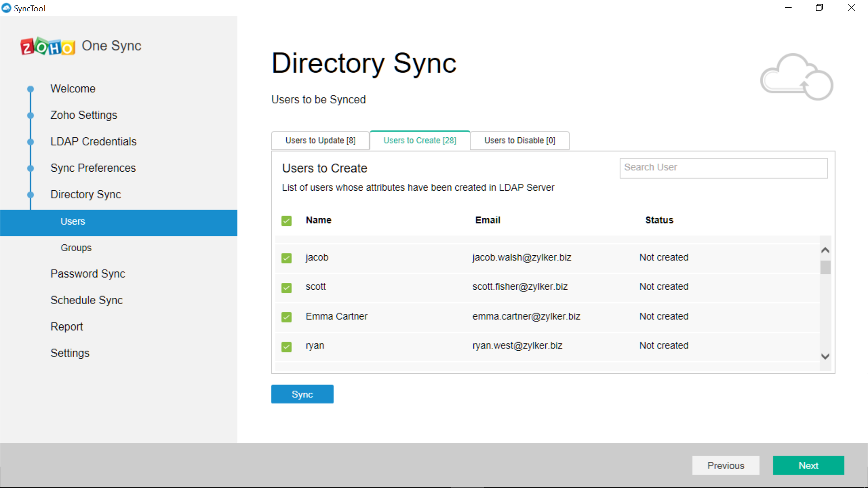Click the Next button
868x488 pixels.
coord(808,465)
